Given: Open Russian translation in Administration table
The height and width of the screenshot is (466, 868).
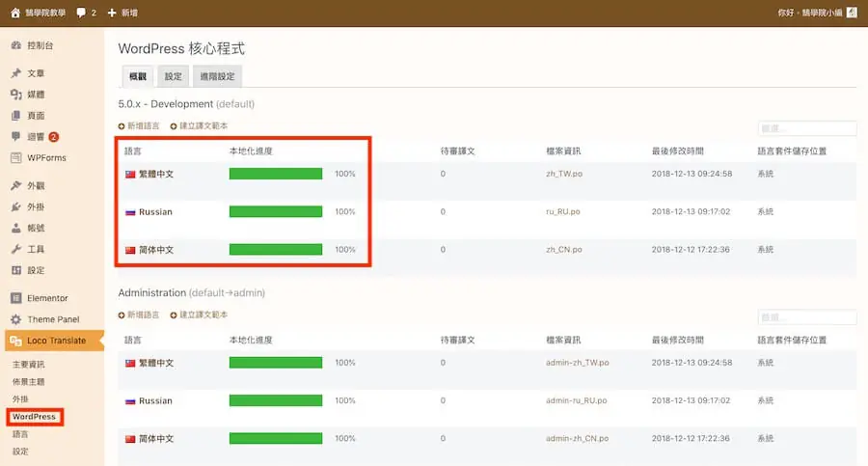Looking at the screenshot, I should [155, 400].
